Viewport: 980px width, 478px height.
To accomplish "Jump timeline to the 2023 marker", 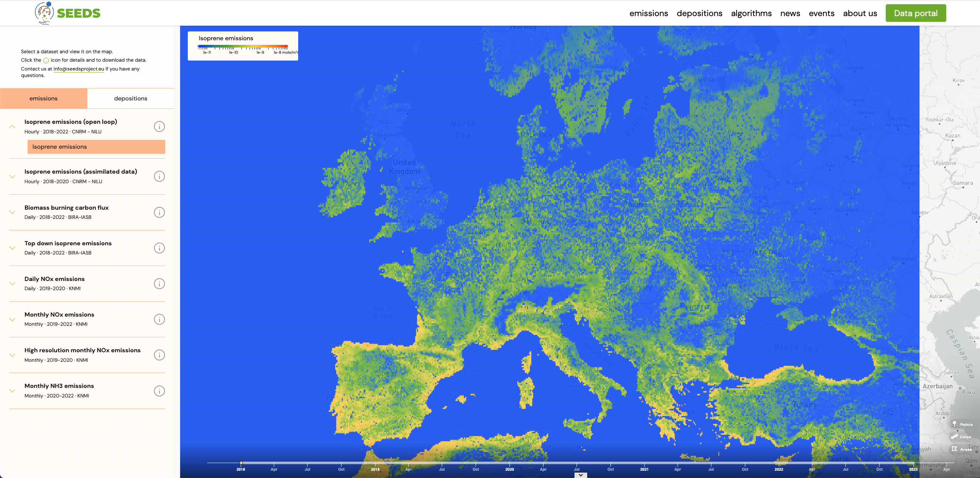I will click(913, 469).
